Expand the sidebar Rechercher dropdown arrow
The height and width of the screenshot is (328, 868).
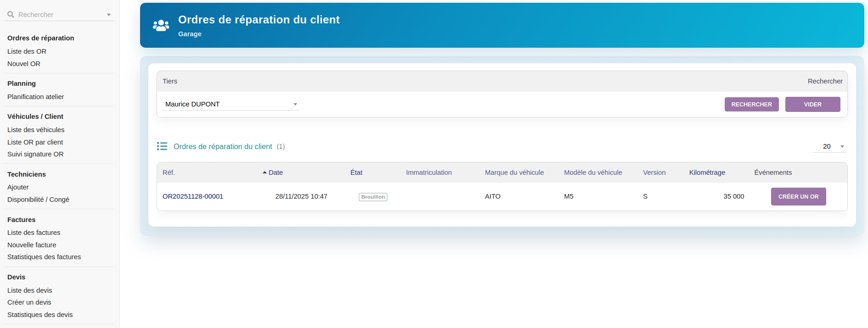pos(109,15)
